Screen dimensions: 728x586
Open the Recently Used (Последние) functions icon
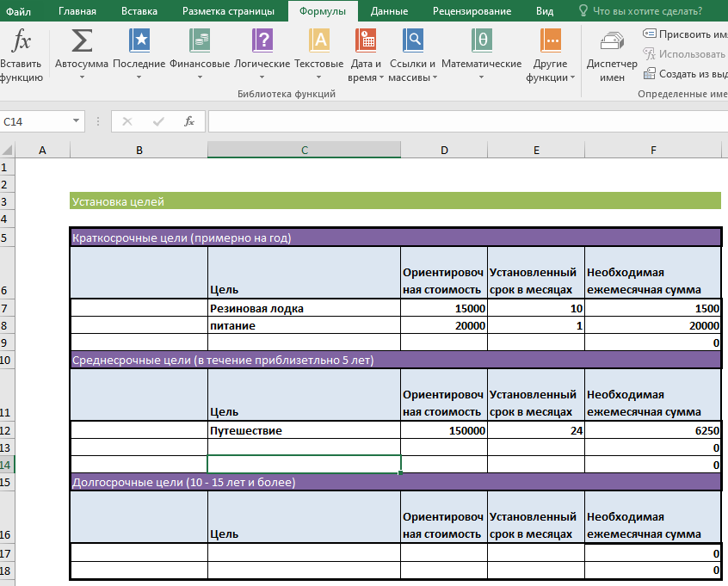(139, 40)
